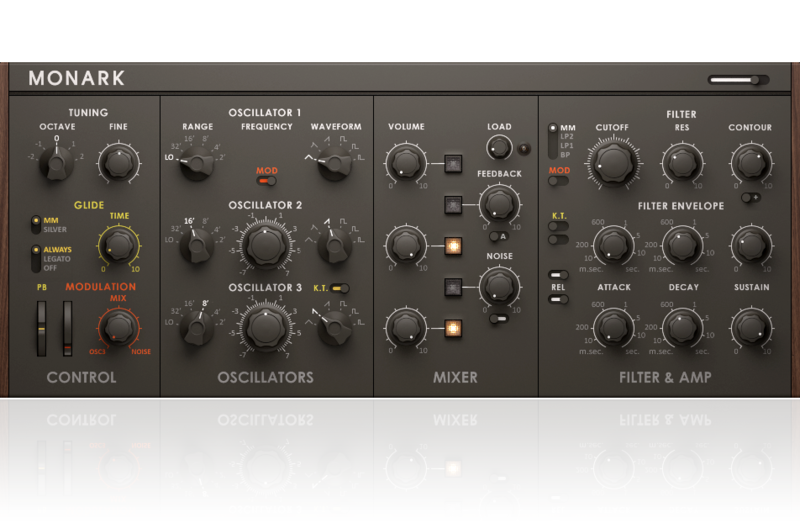Click the filter Contour knob
The width and height of the screenshot is (800, 523).
coord(751,163)
